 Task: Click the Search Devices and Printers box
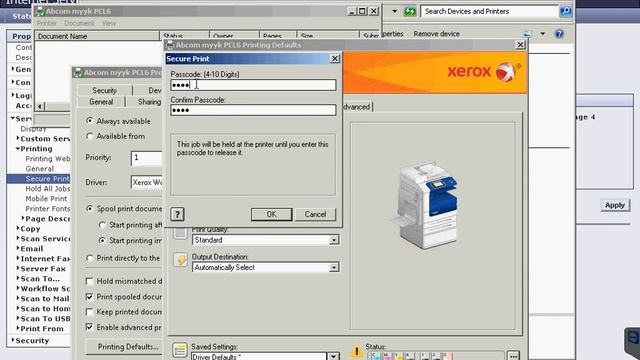489,11
